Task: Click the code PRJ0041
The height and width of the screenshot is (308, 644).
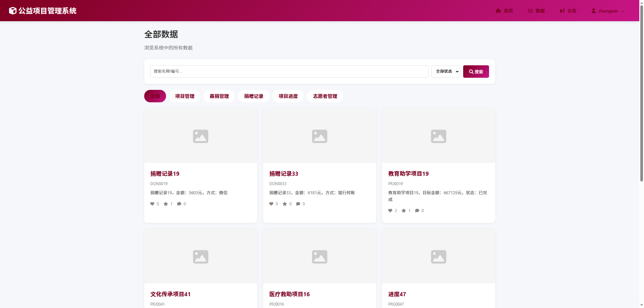Action: 157,304
